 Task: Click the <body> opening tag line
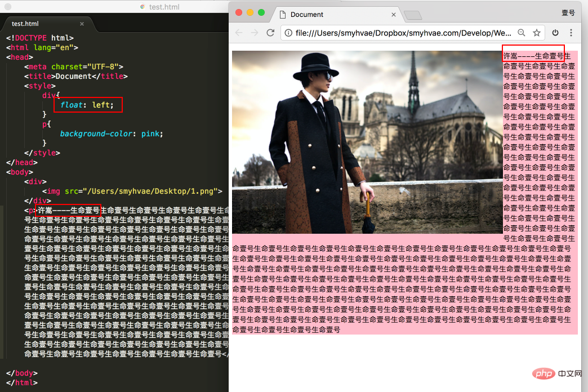(20, 172)
